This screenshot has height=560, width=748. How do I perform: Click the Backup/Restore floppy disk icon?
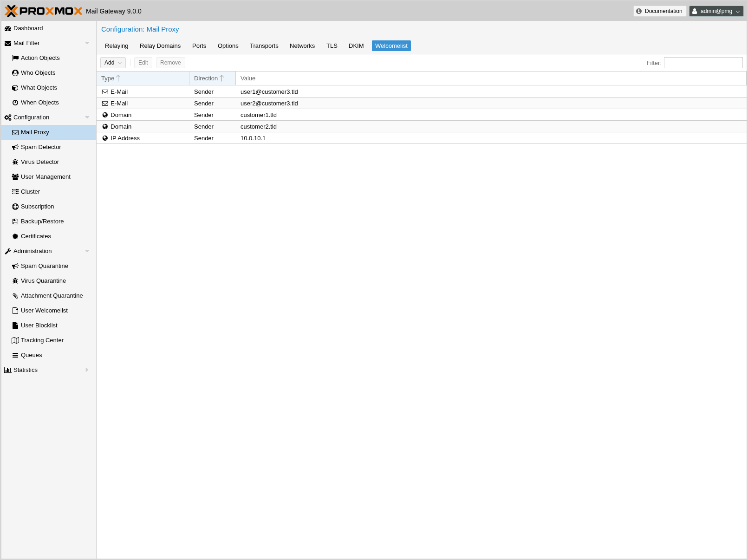(15, 221)
